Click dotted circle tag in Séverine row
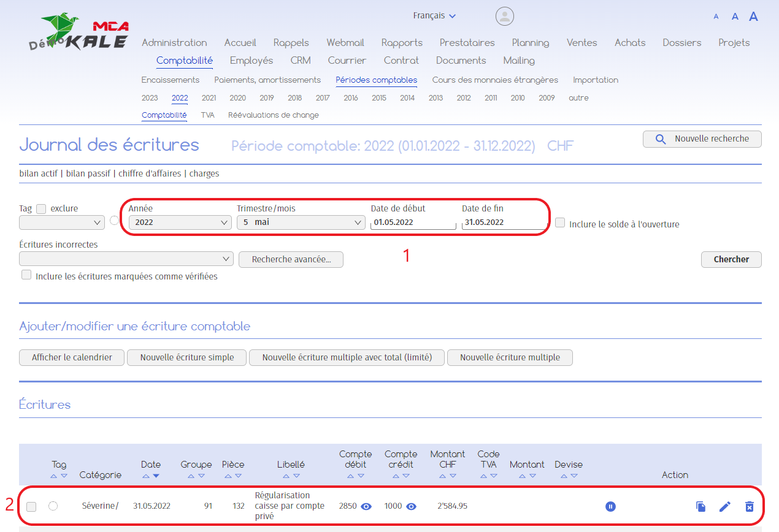 click(53, 506)
